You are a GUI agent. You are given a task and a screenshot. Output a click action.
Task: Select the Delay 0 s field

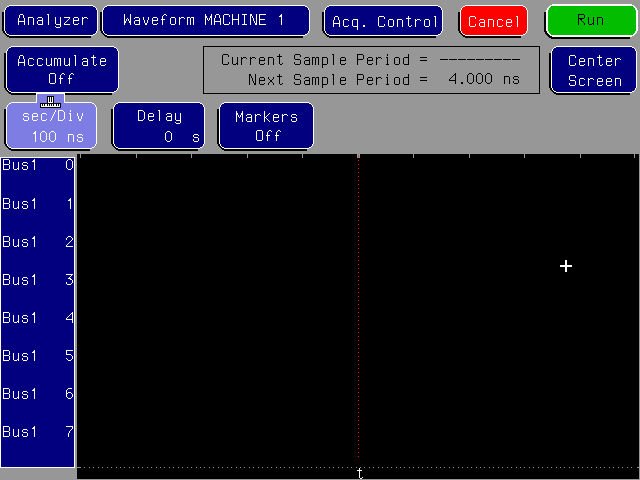[x=160, y=126]
